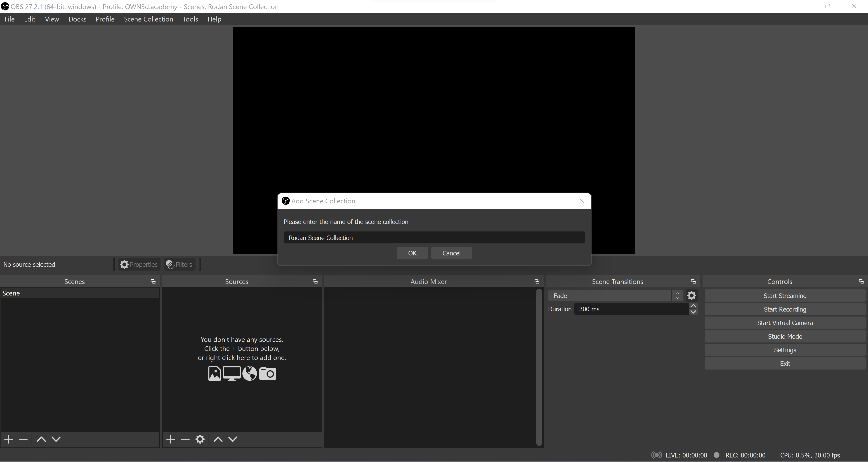
Task: Click Cancel to dismiss the dialog
Action: [451, 253]
